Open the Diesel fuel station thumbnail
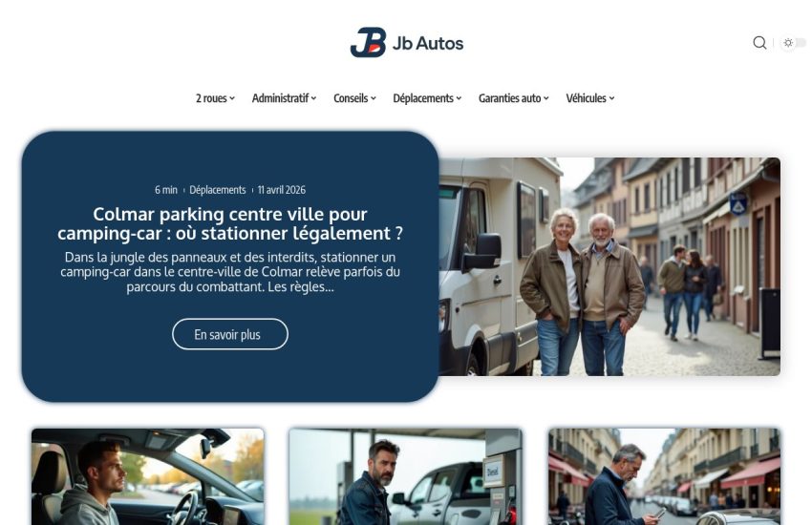 [405, 476]
